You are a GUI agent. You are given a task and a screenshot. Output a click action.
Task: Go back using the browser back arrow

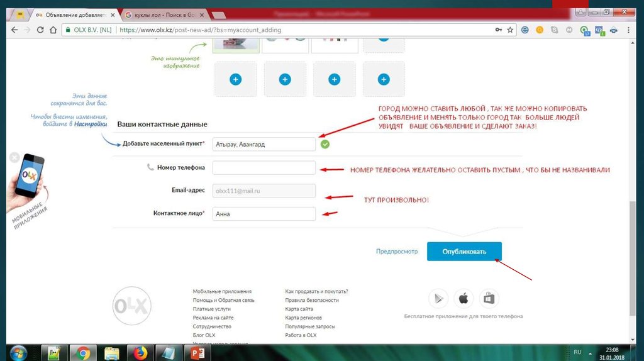pyautogui.click(x=14, y=30)
